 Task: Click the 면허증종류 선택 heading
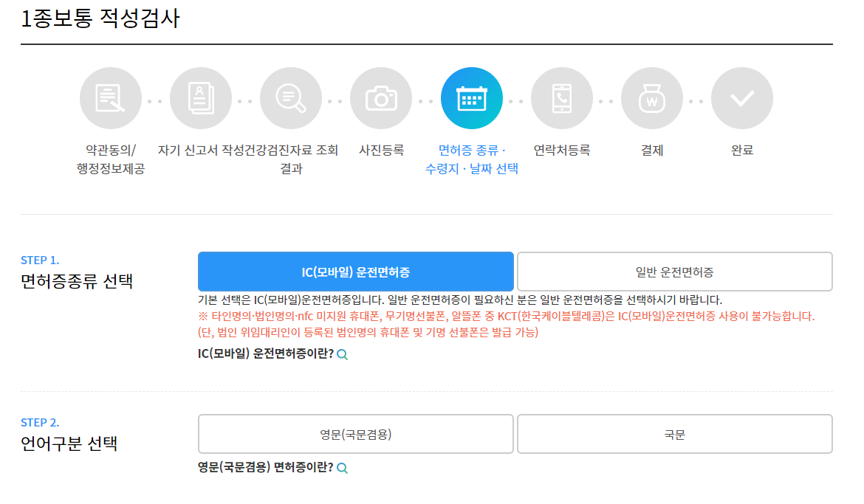pyautogui.click(x=77, y=281)
